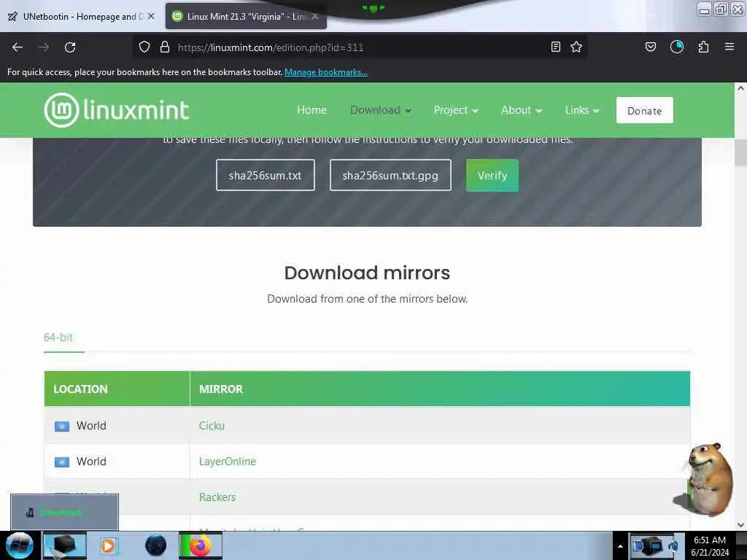The image size is (747, 560).
Task: Reload the Linux Mint page
Action: (x=70, y=47)
